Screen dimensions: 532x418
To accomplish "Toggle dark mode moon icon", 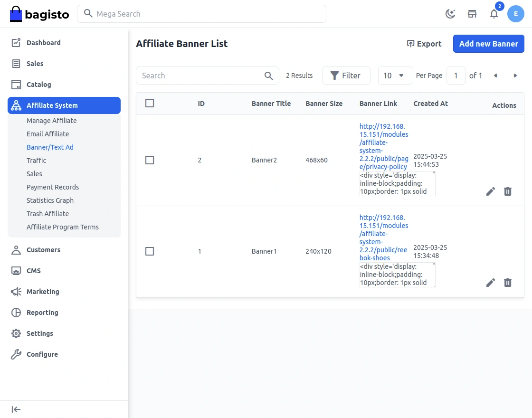I will pyautogui.click(x=450, y=14).
